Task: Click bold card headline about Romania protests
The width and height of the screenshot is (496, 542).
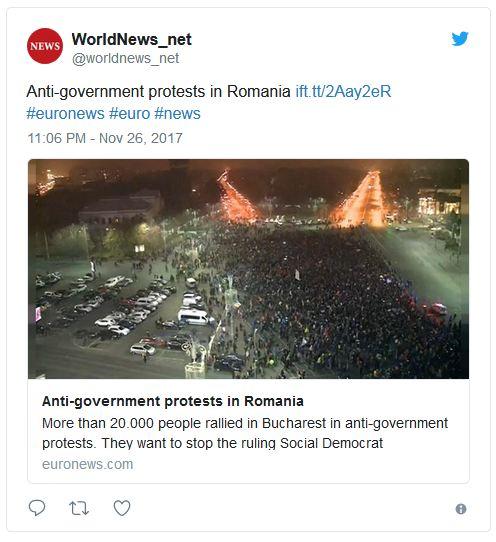Action: pyautogui.click(x=173, y=401)
